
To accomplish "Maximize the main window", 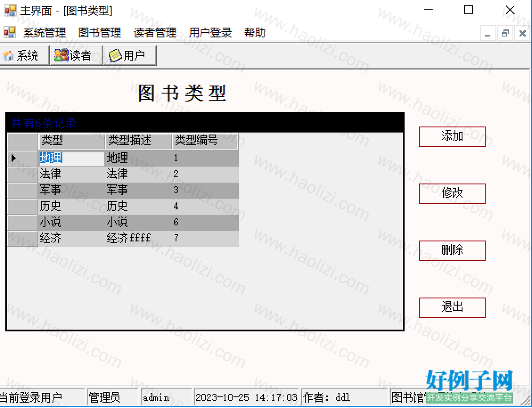I will (469, 10).
